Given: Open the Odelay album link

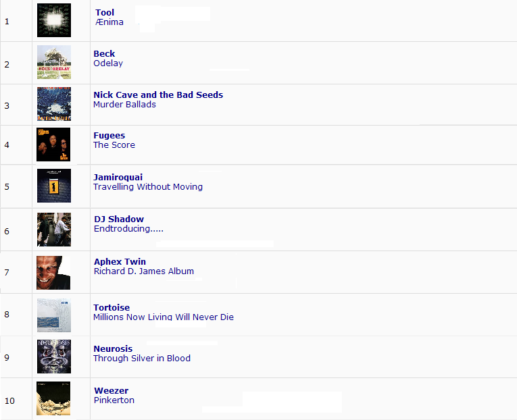Looking at the screenshot, I should coord(108,63).
